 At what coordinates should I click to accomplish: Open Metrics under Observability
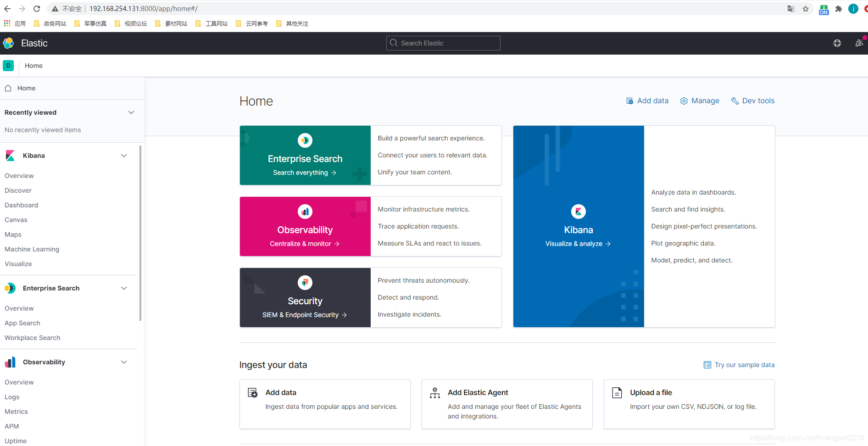16,412
